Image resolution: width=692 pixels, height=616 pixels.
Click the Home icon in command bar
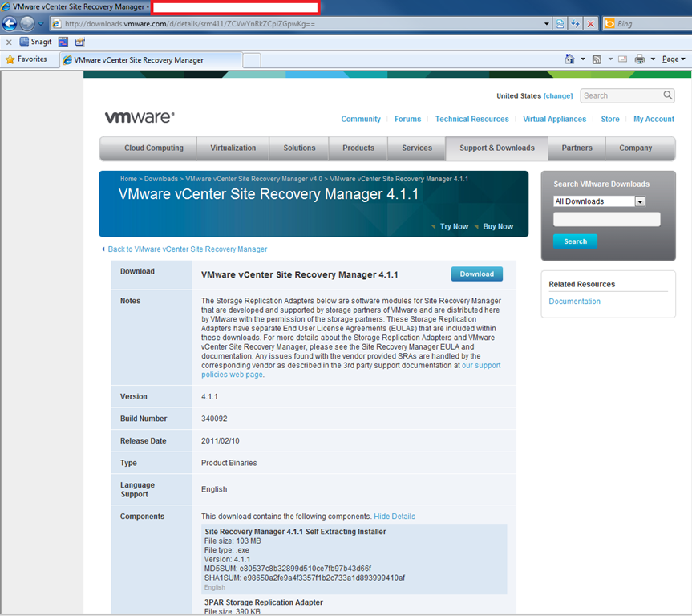(x=570, y=59)
